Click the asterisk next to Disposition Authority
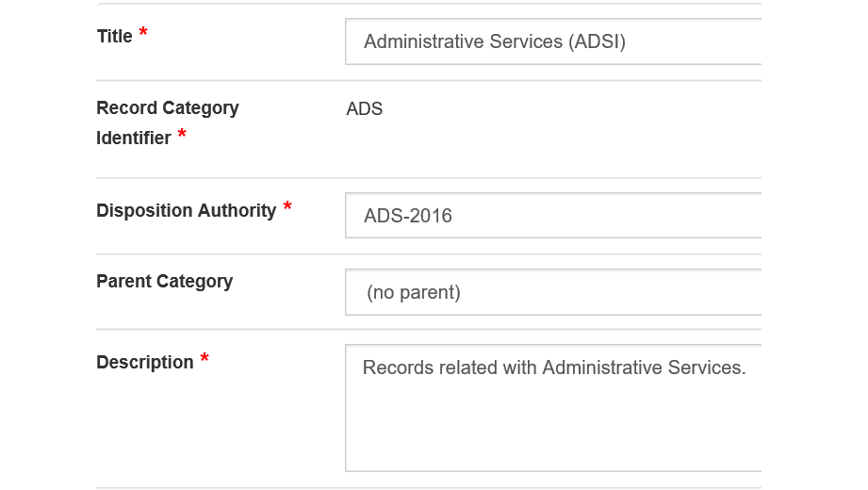 pos(287,206)
